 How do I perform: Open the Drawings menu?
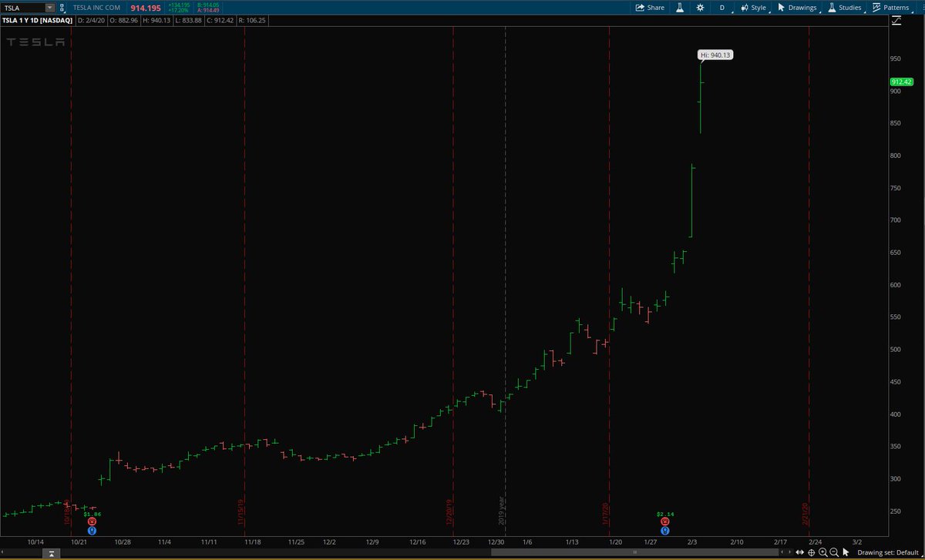pyautogui.click(x=797, y=7)
